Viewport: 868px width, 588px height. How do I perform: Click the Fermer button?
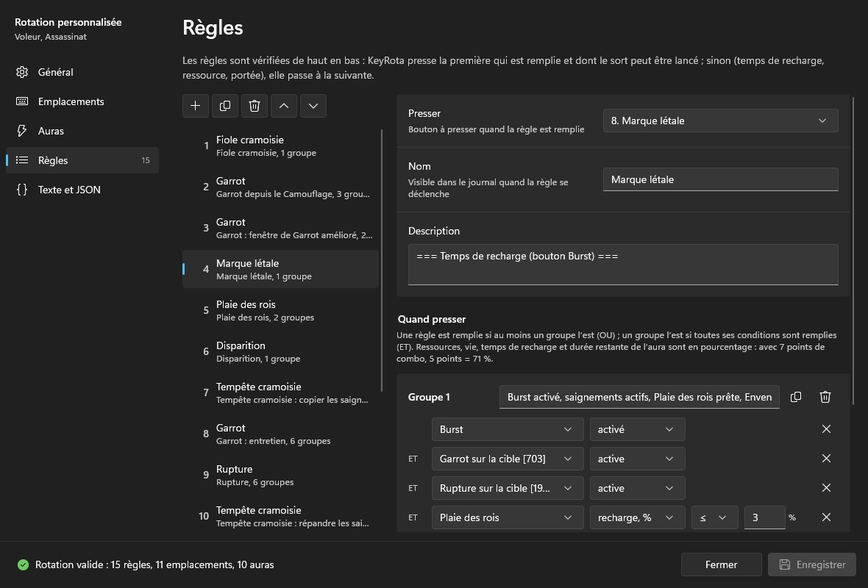(722, 564)
